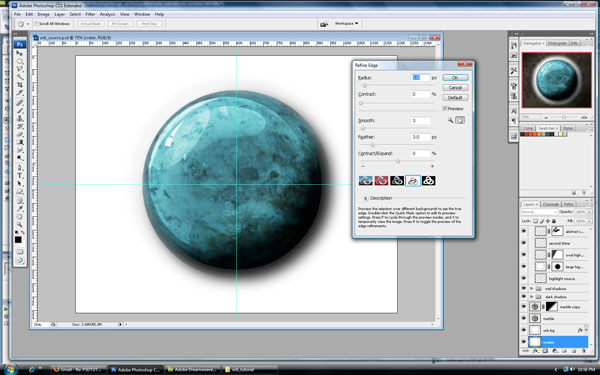
Task: Select the Zoom tool in Refine Edge dialog
Action: (450, 120)
